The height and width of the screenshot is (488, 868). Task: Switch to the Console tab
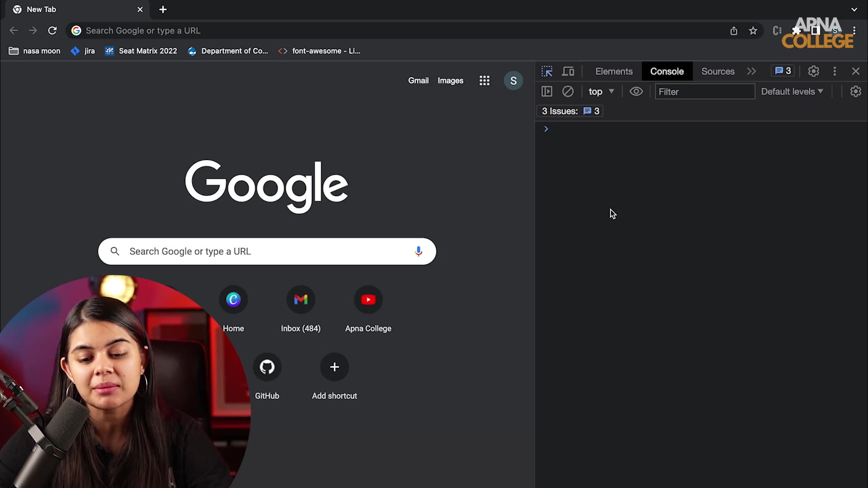click(x=667, y=71)
